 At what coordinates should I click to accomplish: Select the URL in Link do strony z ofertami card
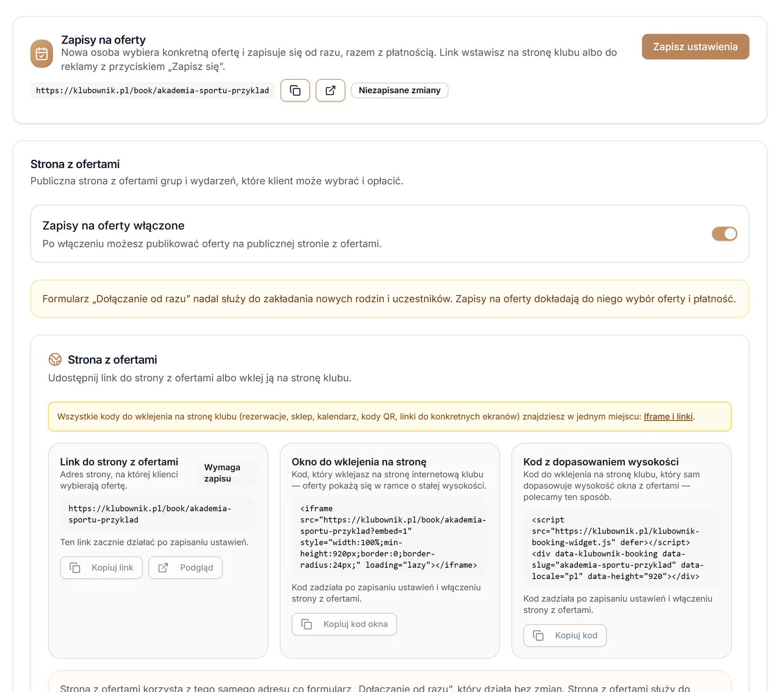point(158,514)
